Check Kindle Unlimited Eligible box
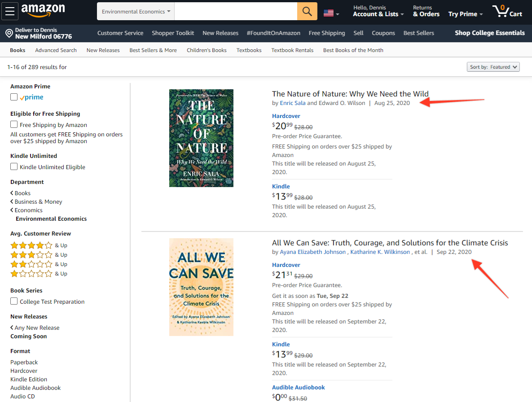 pyautogui.click(x=14, y=166)
